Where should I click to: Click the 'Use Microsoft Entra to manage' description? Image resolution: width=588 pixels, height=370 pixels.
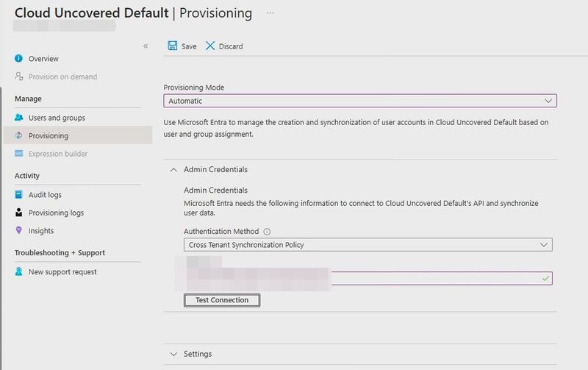pyautogui.click(x=356, y=128)
